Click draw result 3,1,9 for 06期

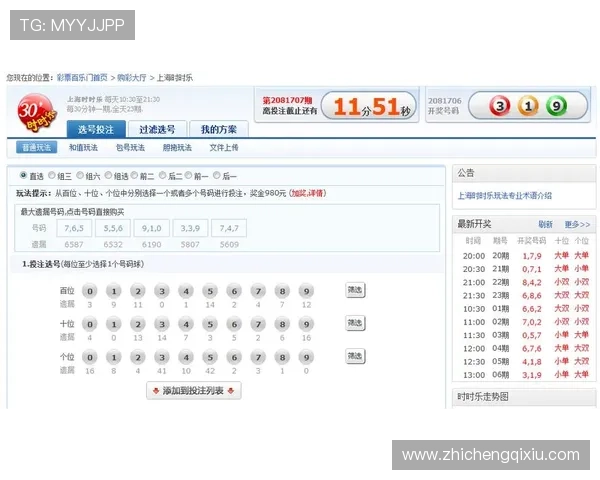tap(532, 375)
